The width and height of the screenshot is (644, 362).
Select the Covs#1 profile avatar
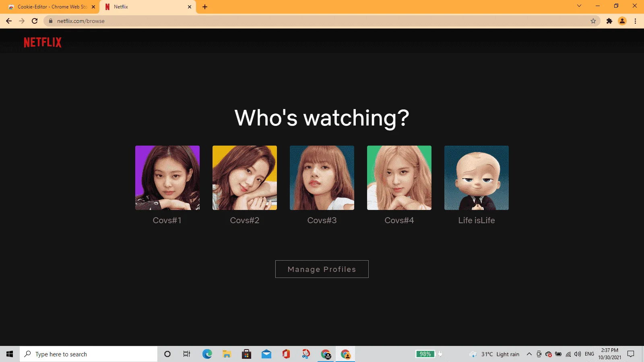(x=167, y=178)
